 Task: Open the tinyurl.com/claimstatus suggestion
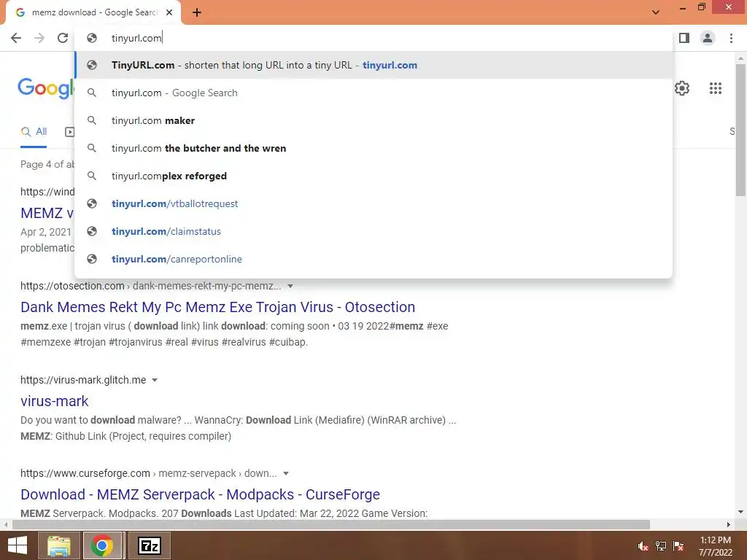click(x=373, y=231)
